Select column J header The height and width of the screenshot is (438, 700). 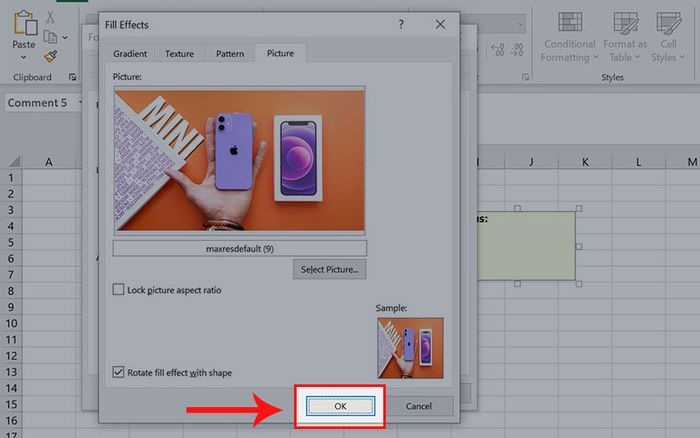point(531,162)
